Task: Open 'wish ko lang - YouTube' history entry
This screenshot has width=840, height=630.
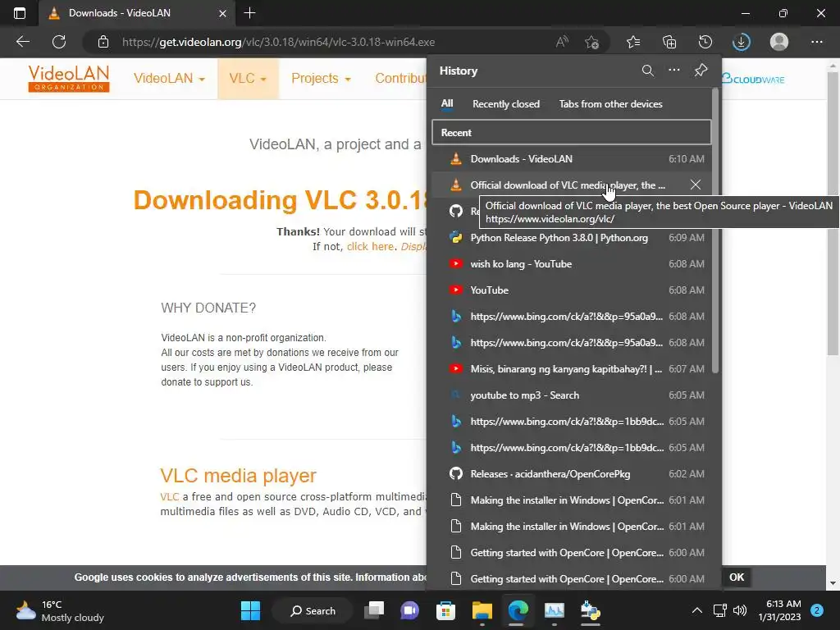Action: [572, 263]
